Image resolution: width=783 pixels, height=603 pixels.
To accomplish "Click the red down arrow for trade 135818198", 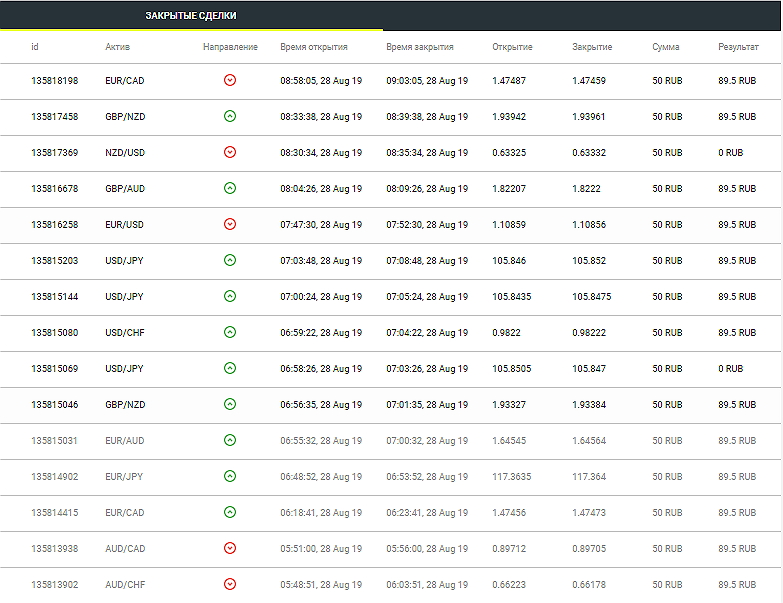I will (x=230, y=80).
